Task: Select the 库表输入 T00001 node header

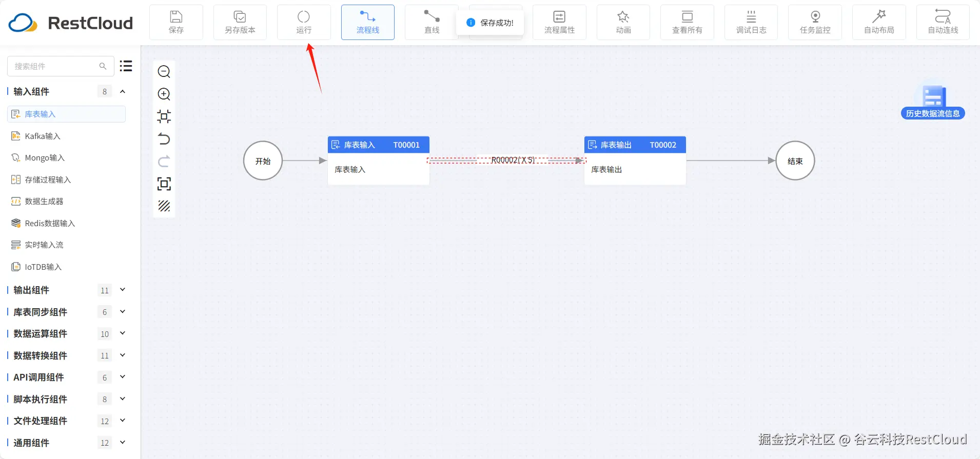Action: coord(379,145)
